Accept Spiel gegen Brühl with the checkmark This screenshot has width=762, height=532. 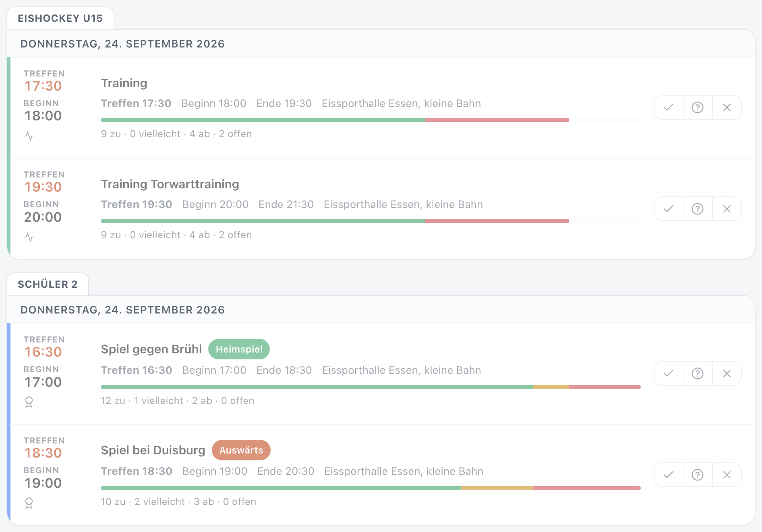click(x=669, y=373)
